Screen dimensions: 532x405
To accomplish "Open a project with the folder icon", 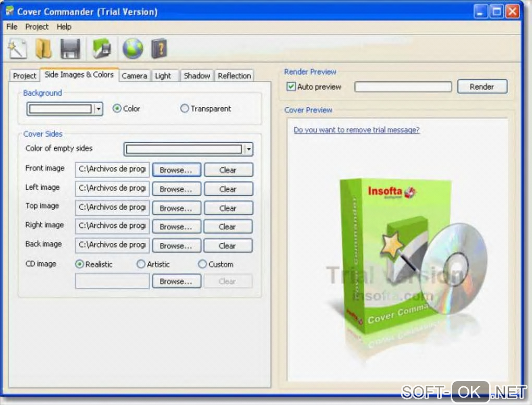I will tap(43, 49).
